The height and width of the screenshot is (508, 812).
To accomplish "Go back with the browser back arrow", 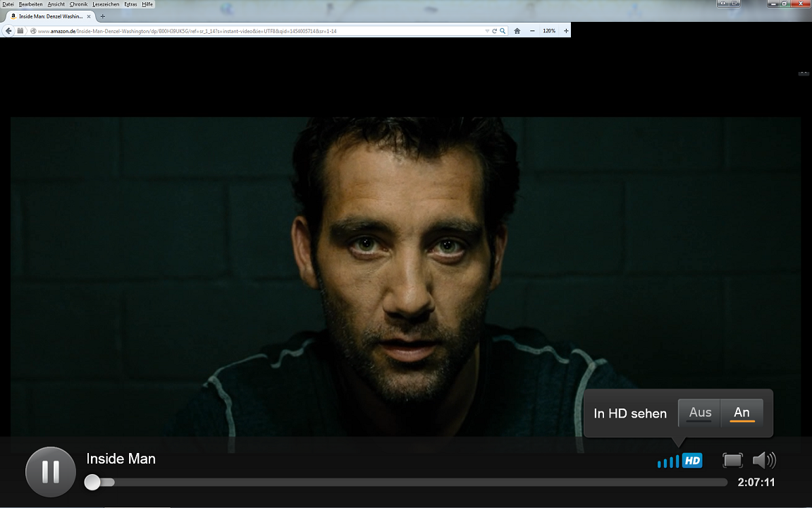I will click(x=8, y=31).
